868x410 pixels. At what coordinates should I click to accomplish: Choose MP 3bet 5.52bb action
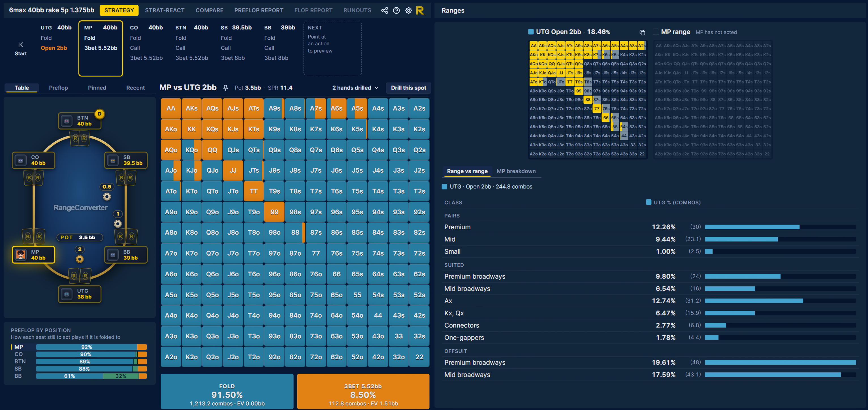pos(101,48)
